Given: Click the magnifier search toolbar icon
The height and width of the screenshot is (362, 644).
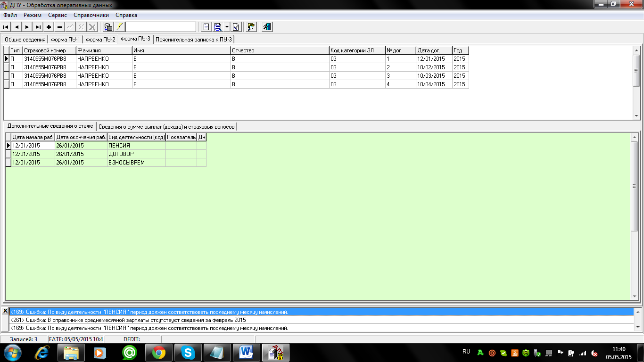Looking at the screenshot, I should pyautogui.click(x=251, y=27).
